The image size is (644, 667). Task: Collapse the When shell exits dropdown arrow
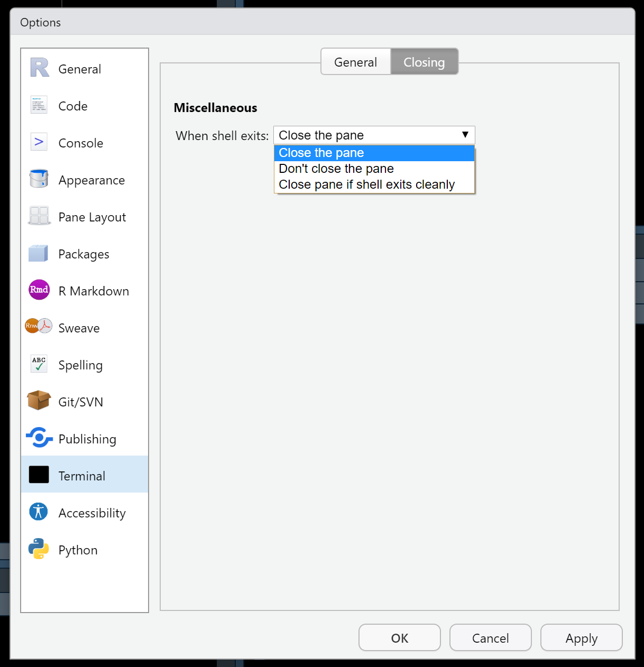tap(465, 135)
